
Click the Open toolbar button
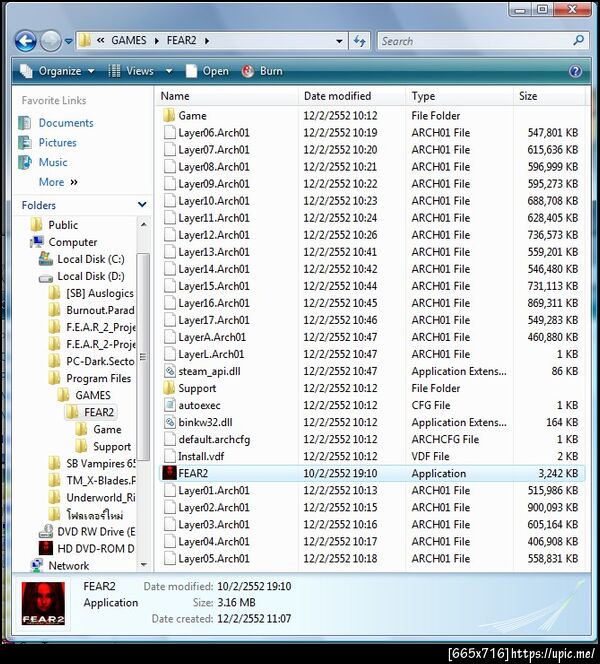(207, 71)
